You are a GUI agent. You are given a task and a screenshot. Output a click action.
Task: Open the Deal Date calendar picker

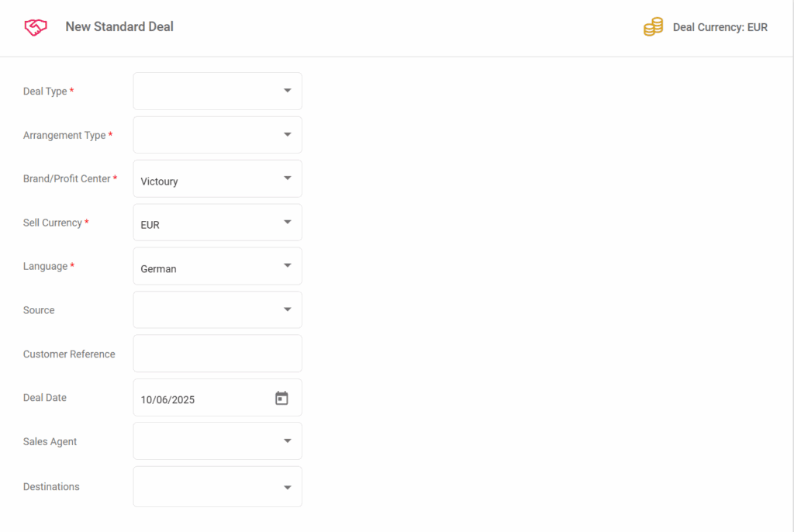(x=281, y=398)
